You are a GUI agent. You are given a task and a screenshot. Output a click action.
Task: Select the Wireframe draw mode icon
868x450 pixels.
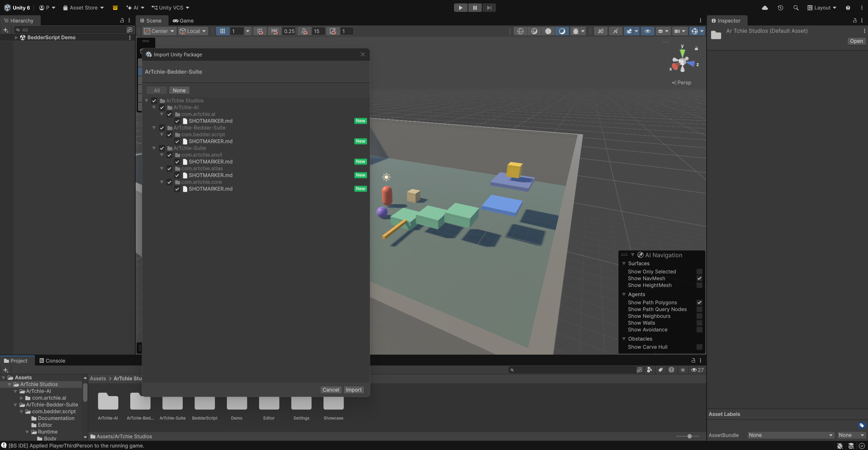tap(520, 31)
